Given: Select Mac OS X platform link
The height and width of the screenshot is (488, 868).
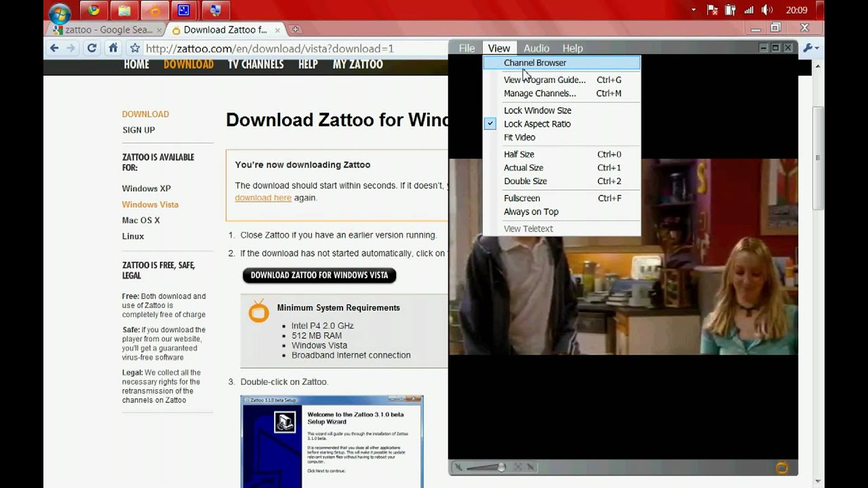Looking at the screenshot, I should coord(141,220).
